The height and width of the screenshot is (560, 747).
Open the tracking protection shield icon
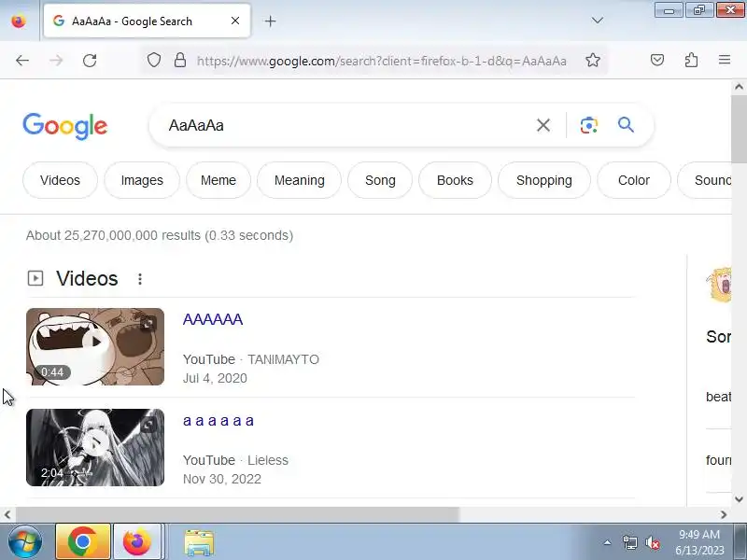coord(153,61)
